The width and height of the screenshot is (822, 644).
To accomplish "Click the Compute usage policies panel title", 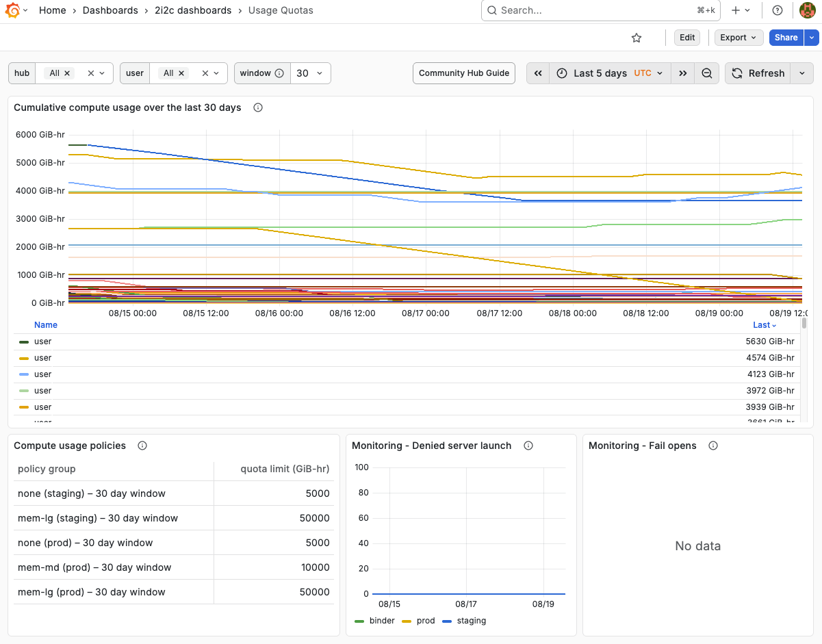I will pyautogui.click(x=70, y=446).
